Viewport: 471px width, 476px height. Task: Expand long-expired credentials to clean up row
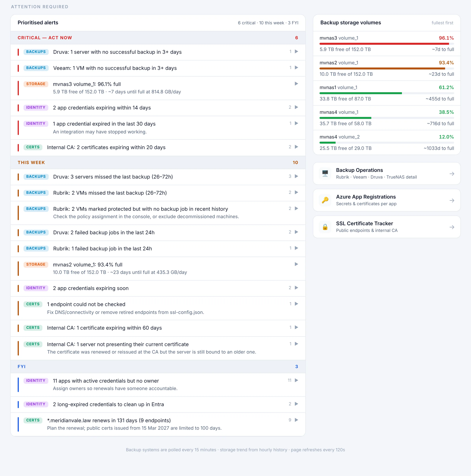pyautogui.click(x=296, y=404)
